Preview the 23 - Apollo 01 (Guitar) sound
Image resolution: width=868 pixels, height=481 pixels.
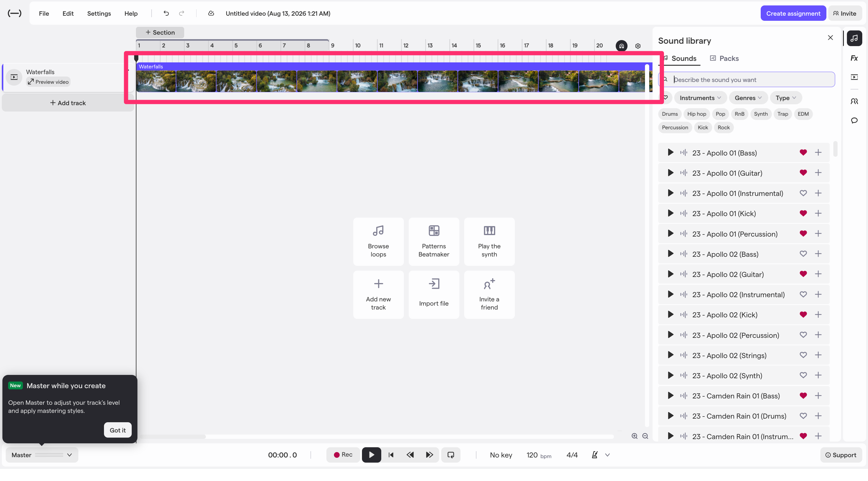click(x=671, y=173)
